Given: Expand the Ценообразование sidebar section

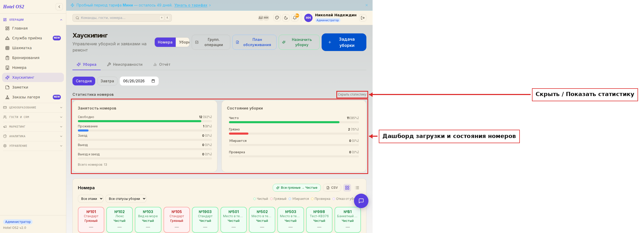Looking at the screenshot, I should (x=33, y=107).
